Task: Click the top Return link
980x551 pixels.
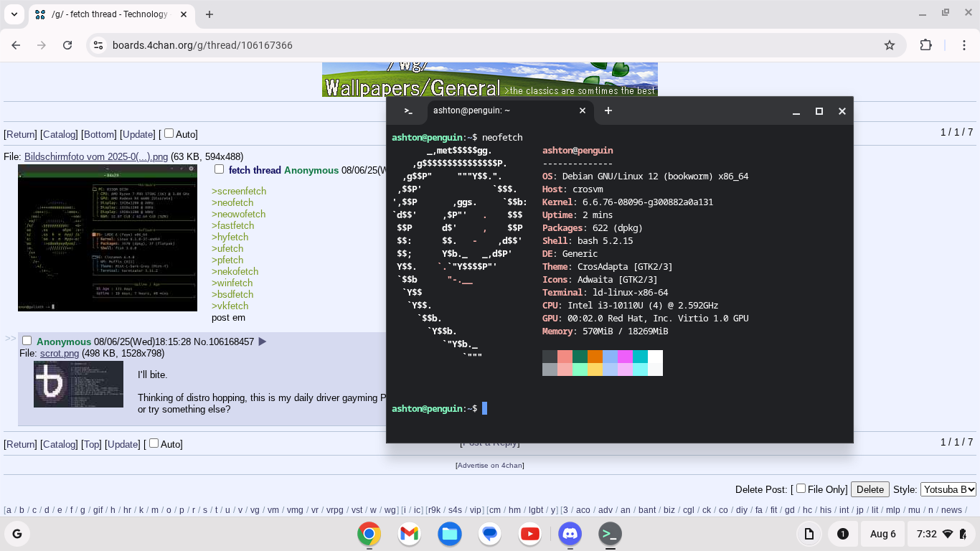Action: 21,134
